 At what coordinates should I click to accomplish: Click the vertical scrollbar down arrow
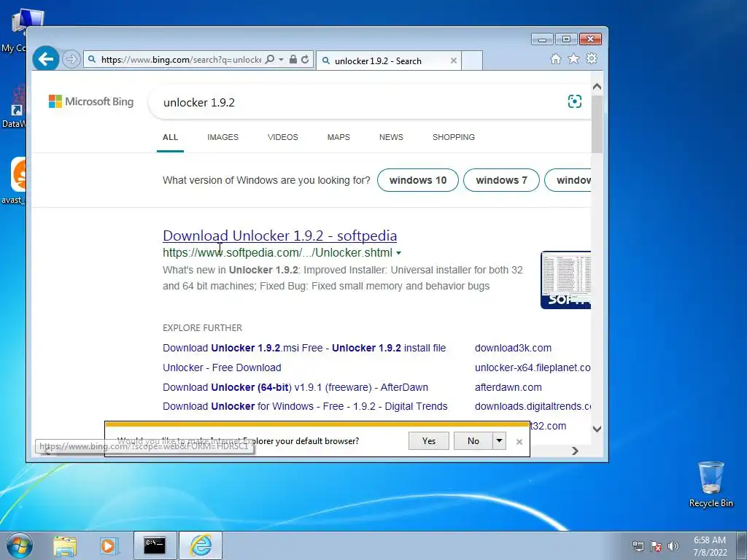click(597, 429)
